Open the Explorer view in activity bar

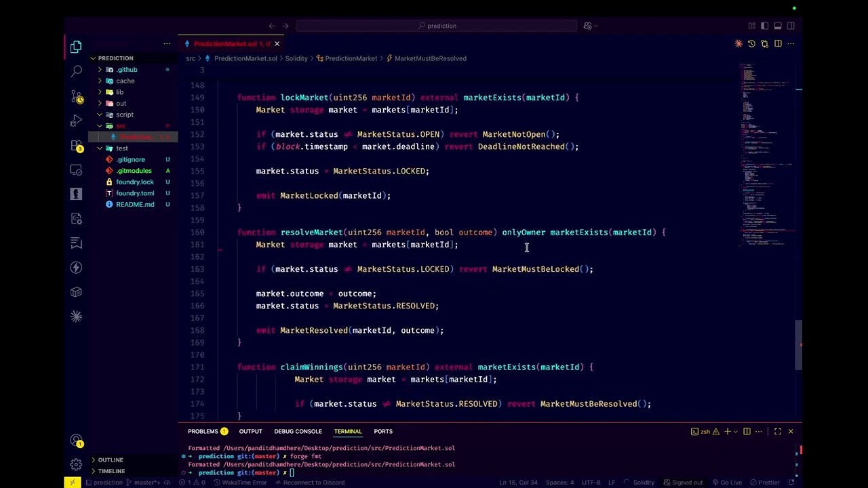pos(76,47)
